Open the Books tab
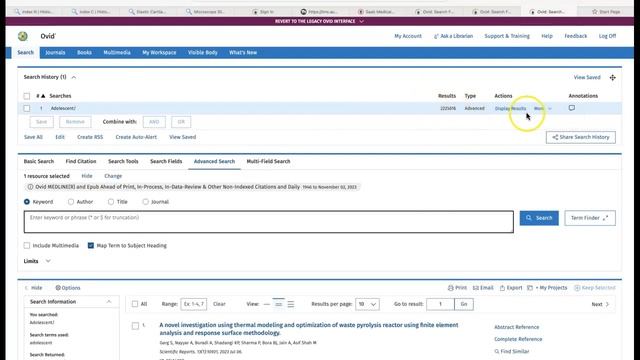The width and height of the screenshot is (640, 360). pyautogui.click(x=84, y=53)
